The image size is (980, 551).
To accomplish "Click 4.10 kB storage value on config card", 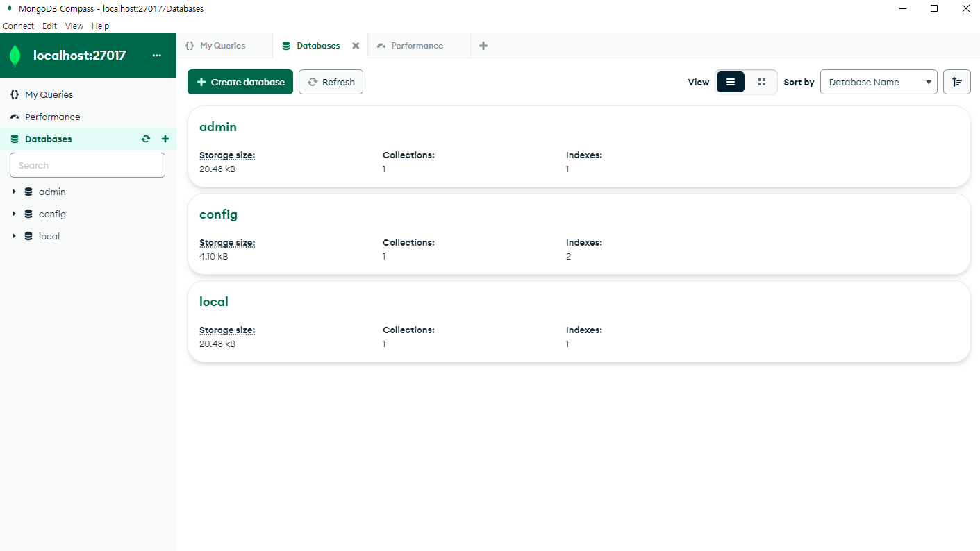I will [214, 257].
